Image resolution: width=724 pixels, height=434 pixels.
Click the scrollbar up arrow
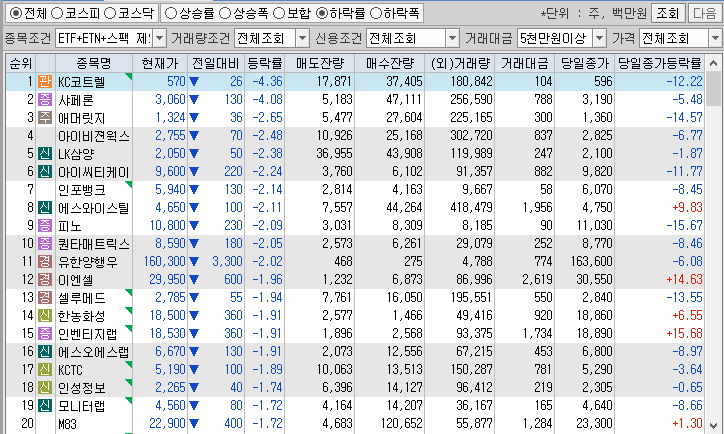[713, 62]
